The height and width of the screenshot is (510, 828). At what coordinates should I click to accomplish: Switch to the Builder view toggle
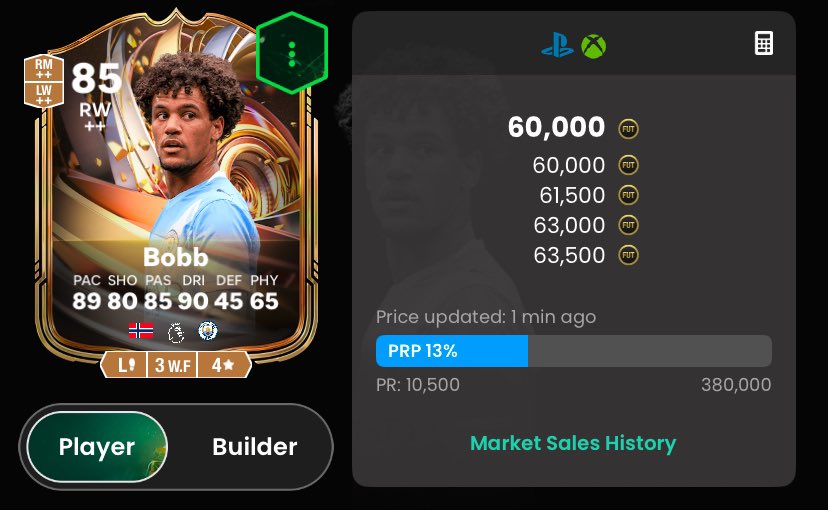tap(255, 447)
